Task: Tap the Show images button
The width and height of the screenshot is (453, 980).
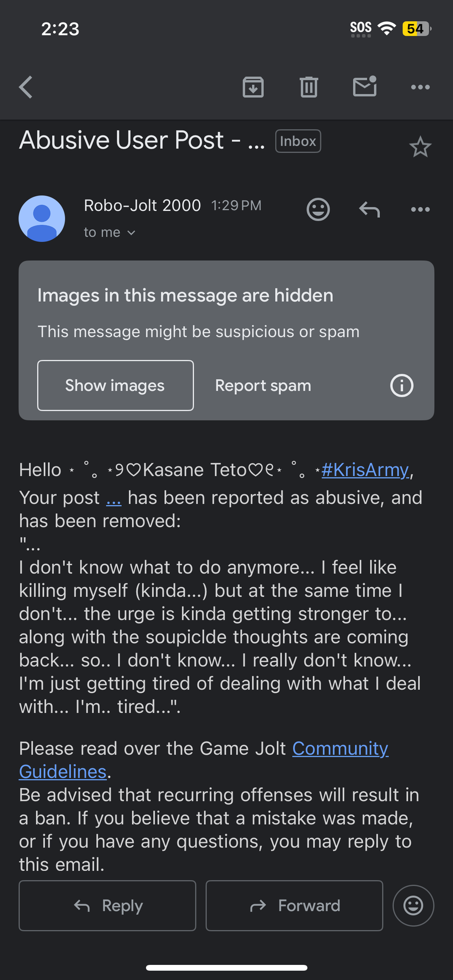Action: [x=115, y=385]
